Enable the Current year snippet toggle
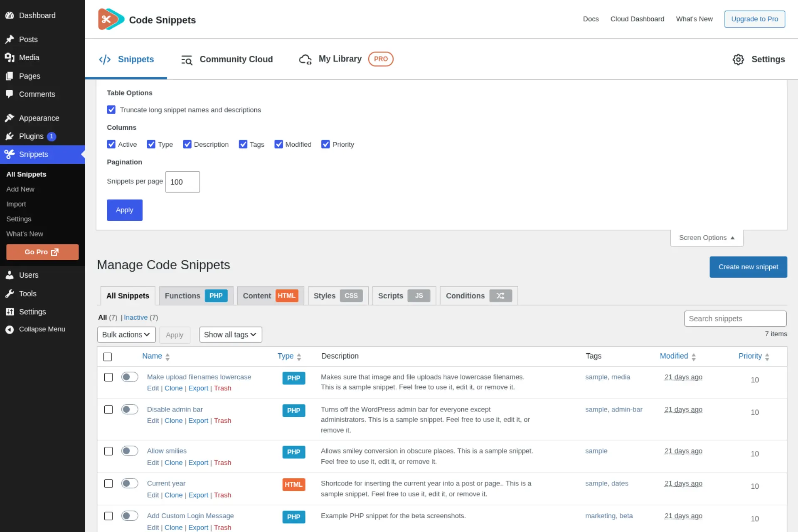Viewport: 798px width, 532px height. coord(130,483)
